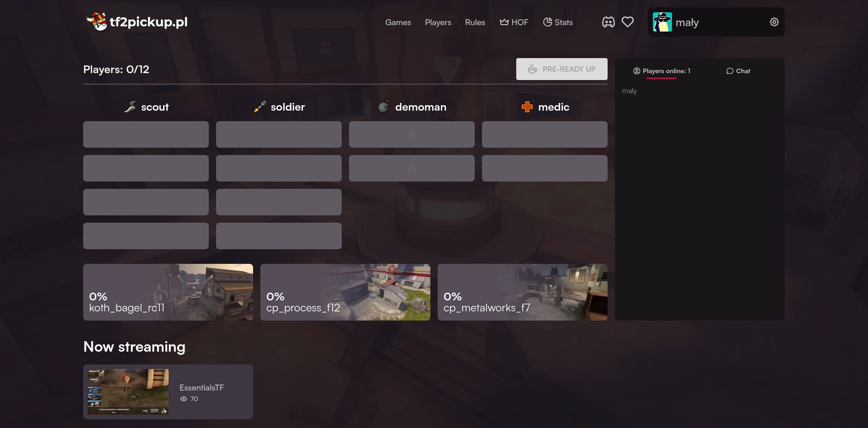Click the medic cross icon
This screenshot has width=868, height=428.
[528, 107]
